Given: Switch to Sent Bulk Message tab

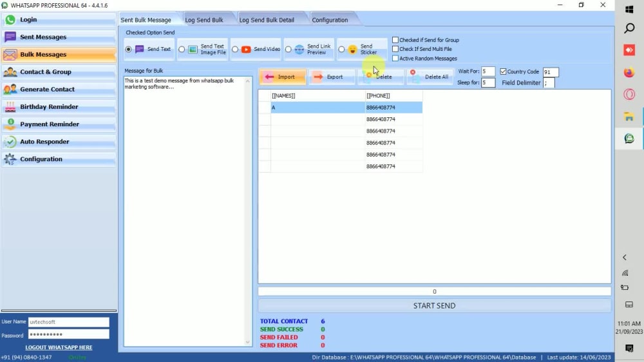Looking at the screenshot, I should coord(146,20).
